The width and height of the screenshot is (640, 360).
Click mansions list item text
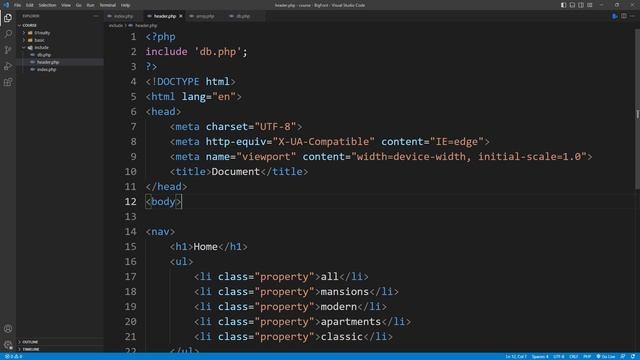(344, 291)
